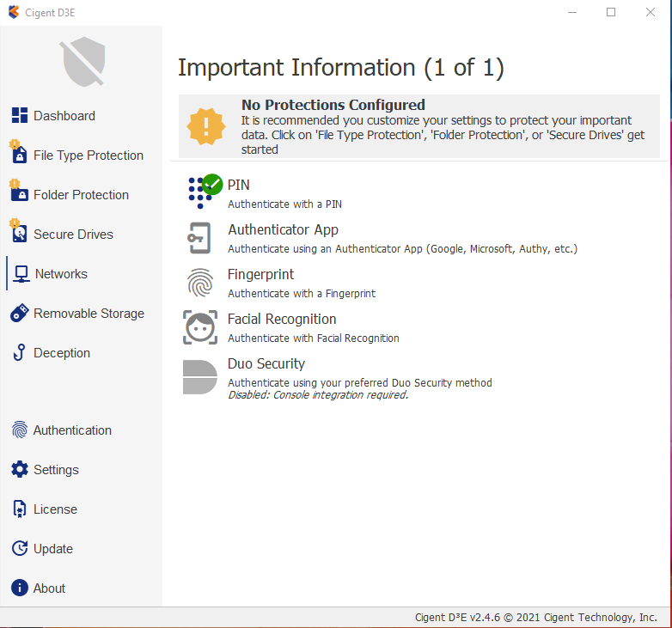Click the License document icon
This screenshot has height=628, width=672.
[19, 509]
